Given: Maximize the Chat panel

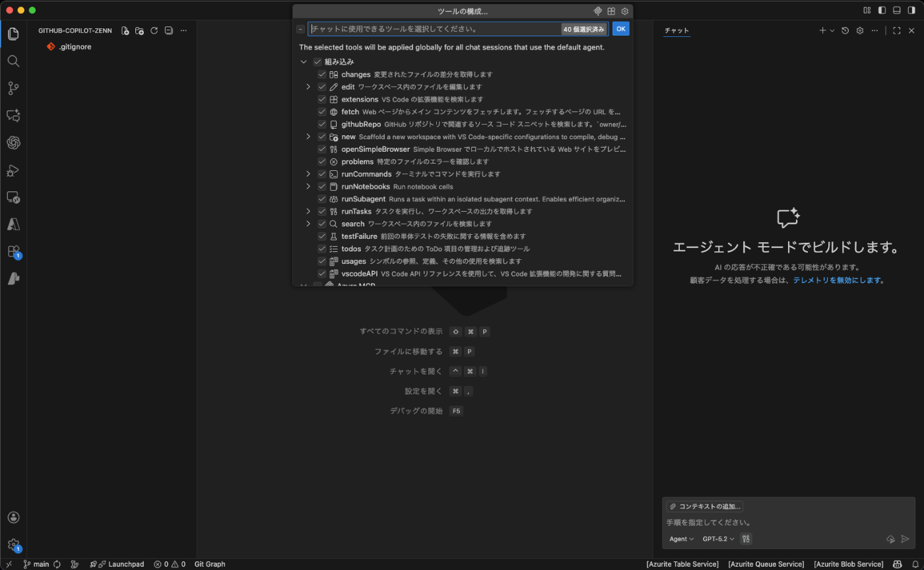Looking at the screenshot, I should [896, 30].
